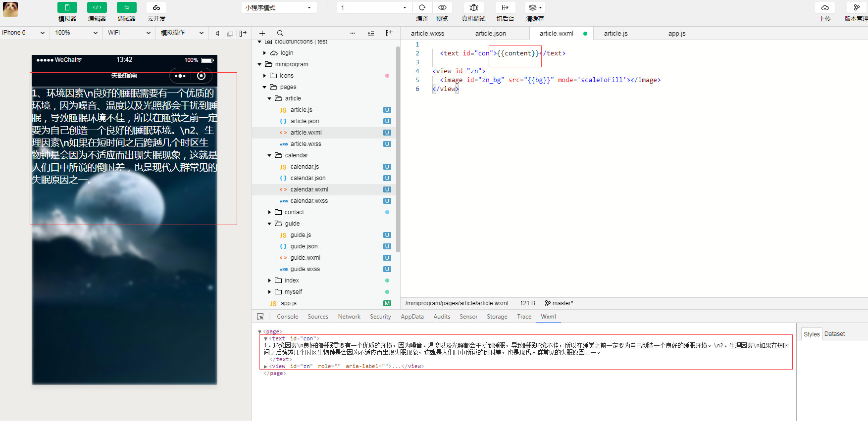
Task: Select the Dataset tab
Action: 834,334
